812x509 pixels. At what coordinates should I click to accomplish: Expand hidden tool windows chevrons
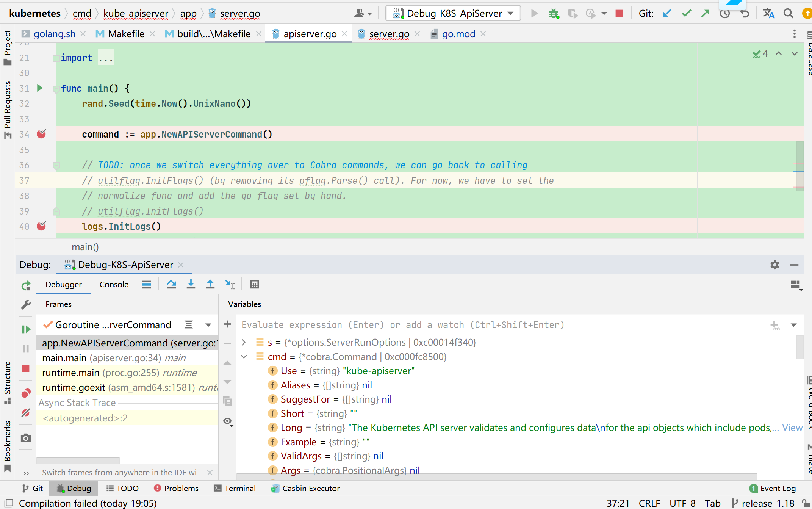(x=26, y=473)
